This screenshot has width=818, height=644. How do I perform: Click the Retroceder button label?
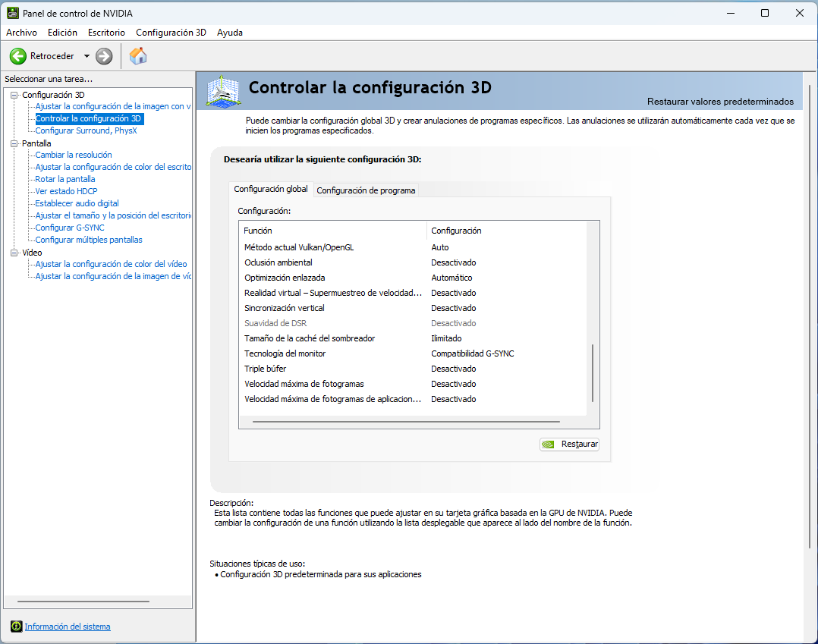tap(52, 56)
